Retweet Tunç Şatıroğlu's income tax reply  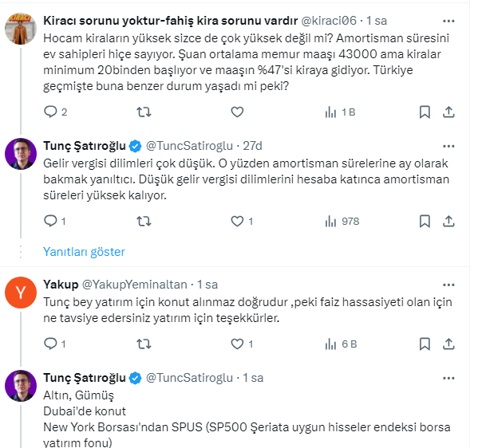142,221
